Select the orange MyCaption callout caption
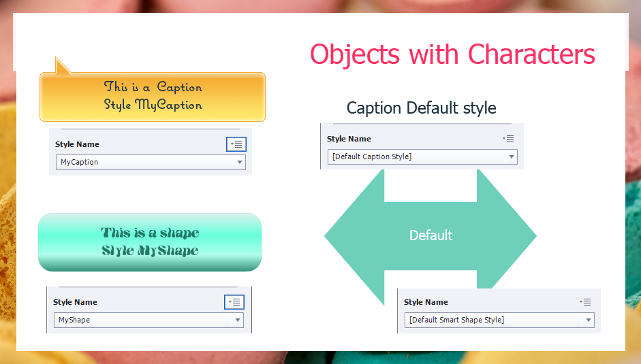The image size is (641, 364). 153,97
